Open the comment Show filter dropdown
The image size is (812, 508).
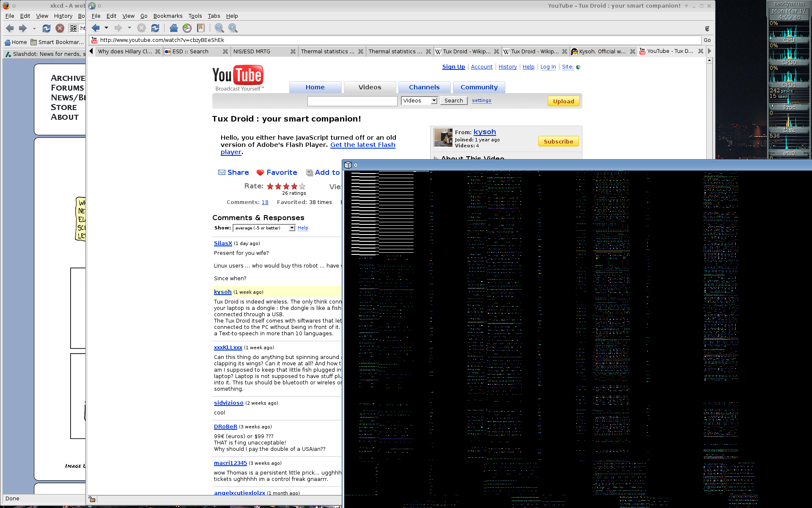tap(264, 228)
